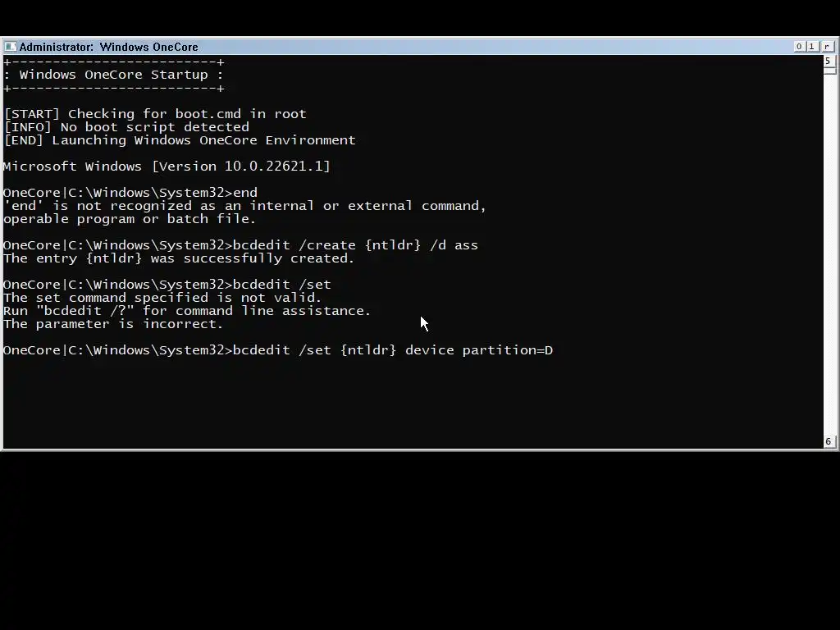
Task: Open the console system menu icon in title bar
Action: (10, 47)
